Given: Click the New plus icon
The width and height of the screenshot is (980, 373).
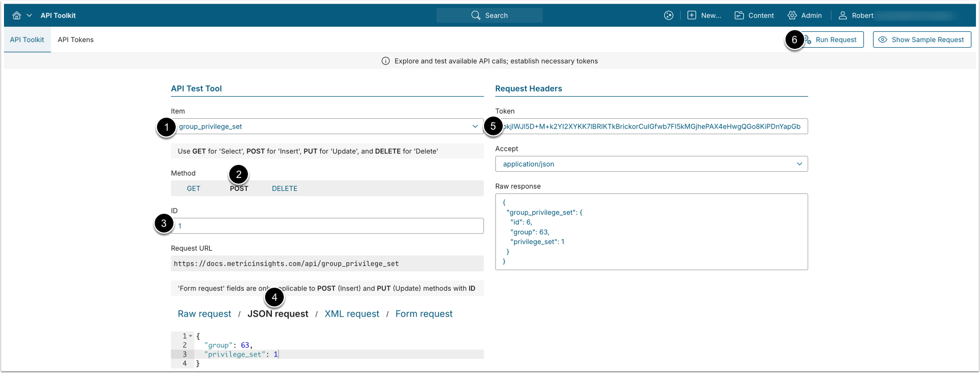Looking at the screenshot, I should point(692,15).
